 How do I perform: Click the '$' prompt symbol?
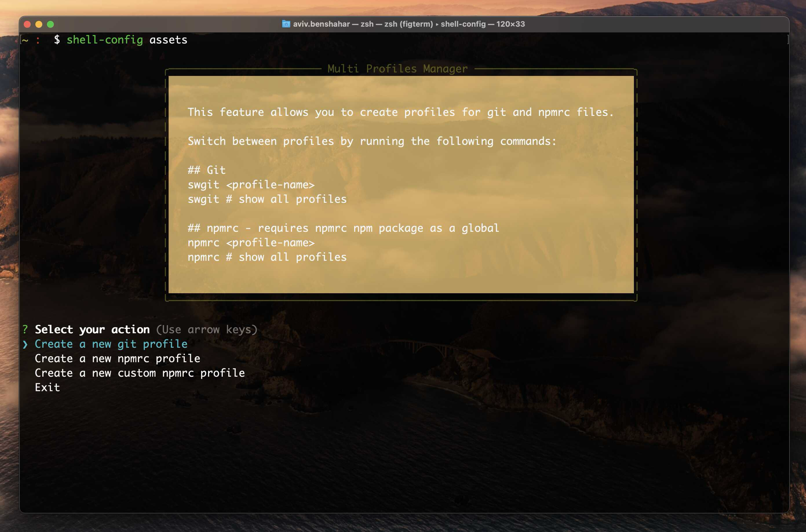coord(57,40)
